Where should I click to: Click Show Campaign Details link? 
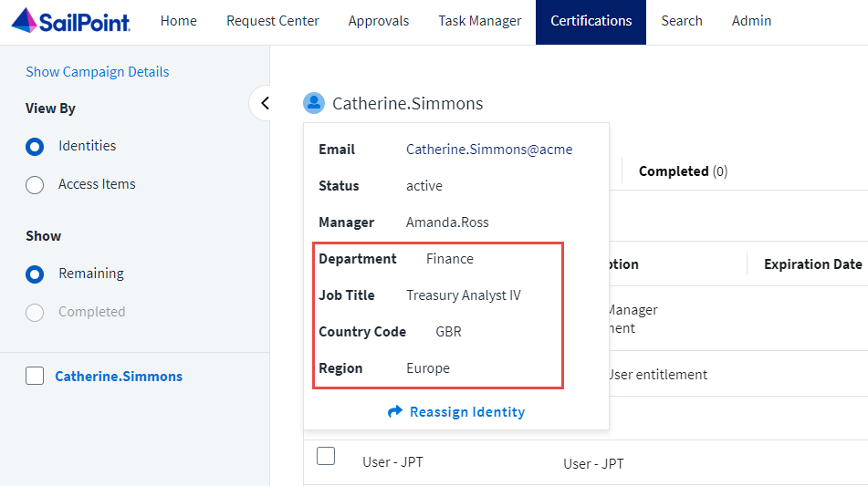tap(98, 72)
